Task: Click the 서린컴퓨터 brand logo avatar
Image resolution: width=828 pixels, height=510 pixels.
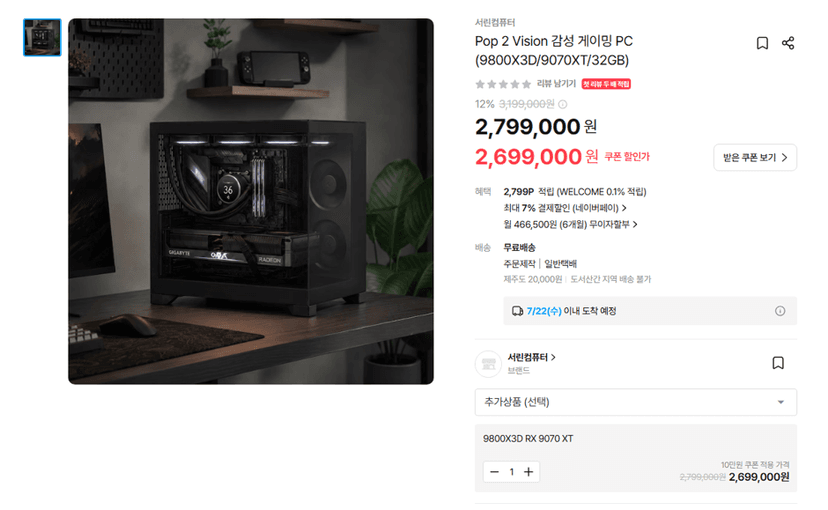Action: tap(488, 364)
